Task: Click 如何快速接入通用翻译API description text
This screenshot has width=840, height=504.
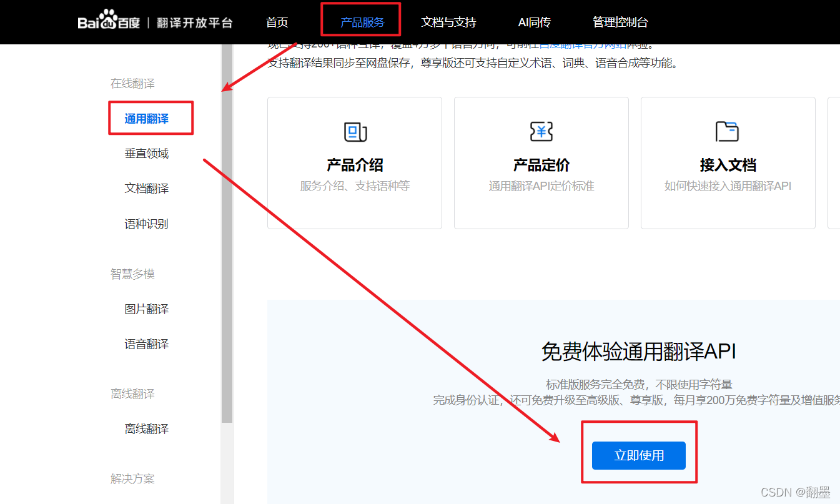Action: tap(728, 186)
